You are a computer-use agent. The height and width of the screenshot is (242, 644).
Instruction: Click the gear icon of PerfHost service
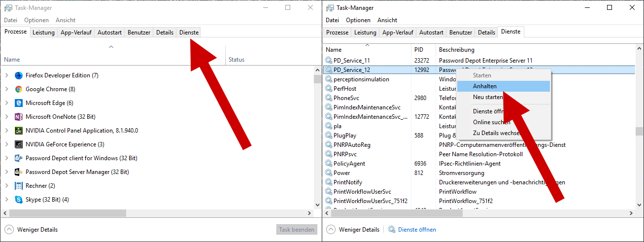(x=329, y=88)
